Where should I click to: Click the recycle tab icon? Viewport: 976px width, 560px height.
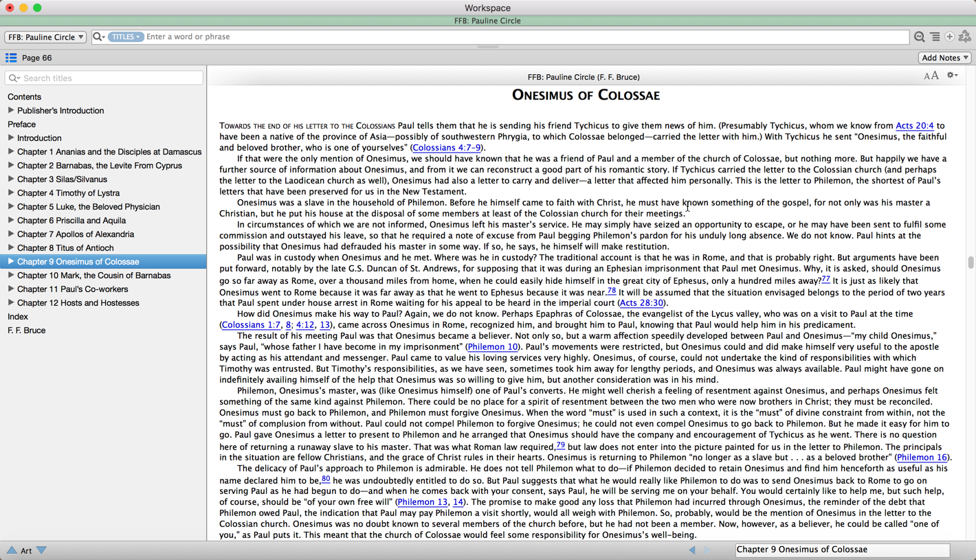[x=965, y=37]
